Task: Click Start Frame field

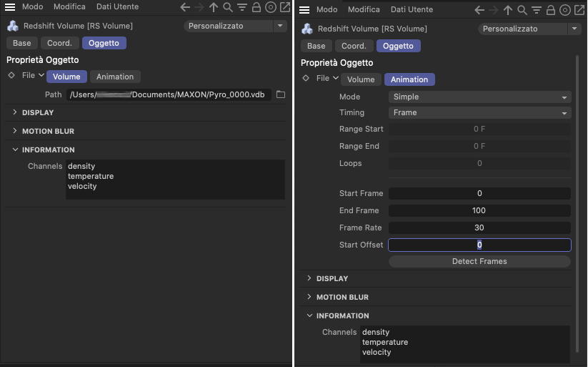Action: 479,193
